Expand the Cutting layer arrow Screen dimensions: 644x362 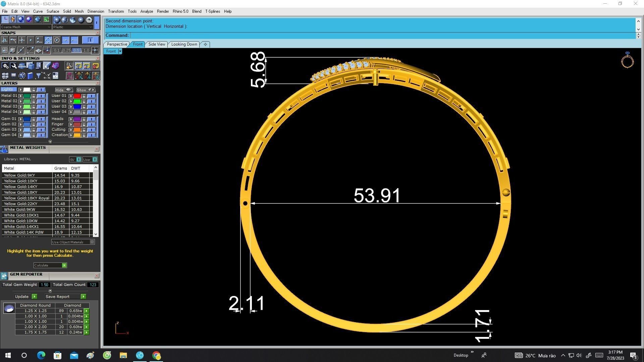click(71, 130)
